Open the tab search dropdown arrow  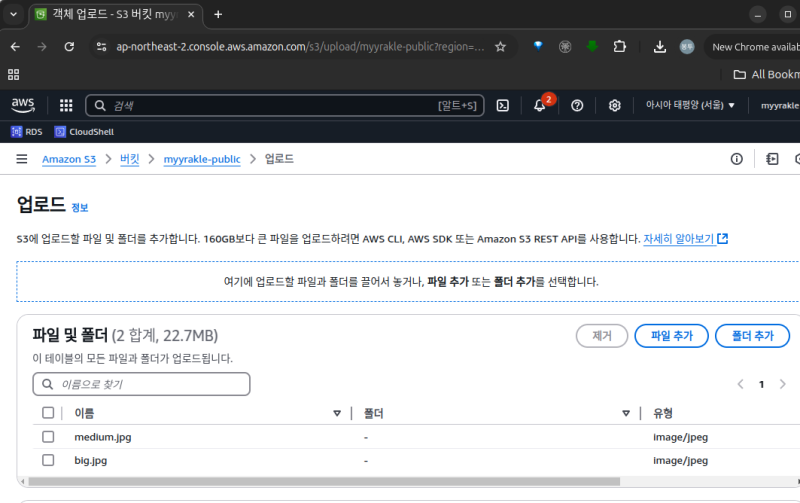[x=14, y=14]
